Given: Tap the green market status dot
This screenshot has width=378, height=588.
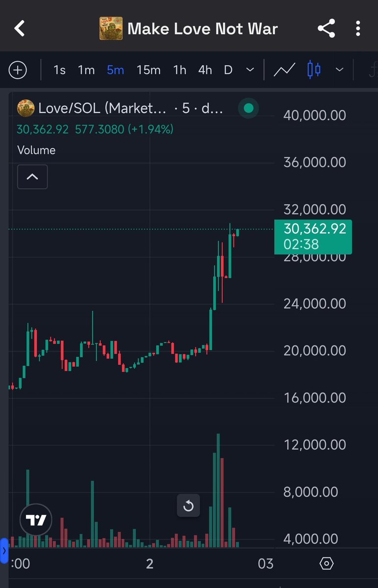Looking at the screenshot, I should pyautogui.click(x=249, y=108).
